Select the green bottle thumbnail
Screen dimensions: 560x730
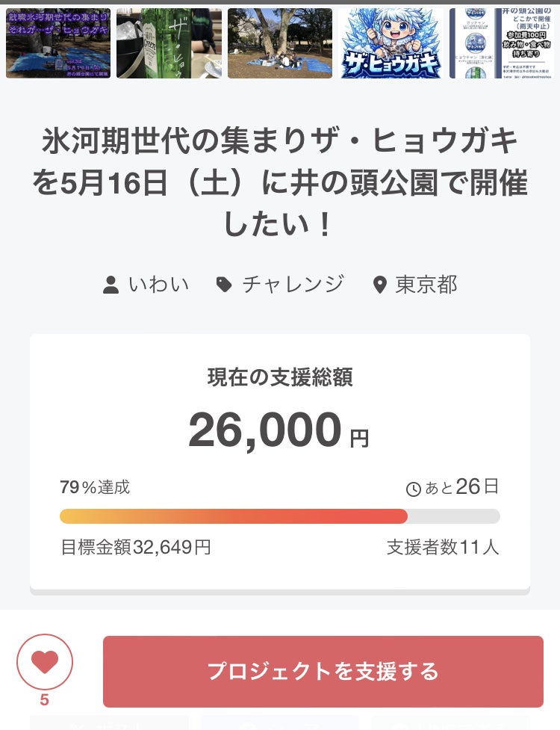point(169,43)
